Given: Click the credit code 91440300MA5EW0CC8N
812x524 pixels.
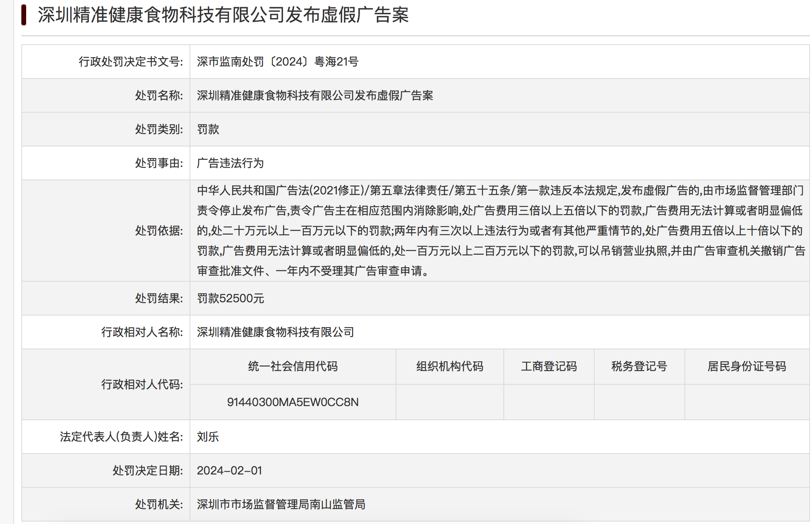Looking at the screenshot, I should pos(293,402).
